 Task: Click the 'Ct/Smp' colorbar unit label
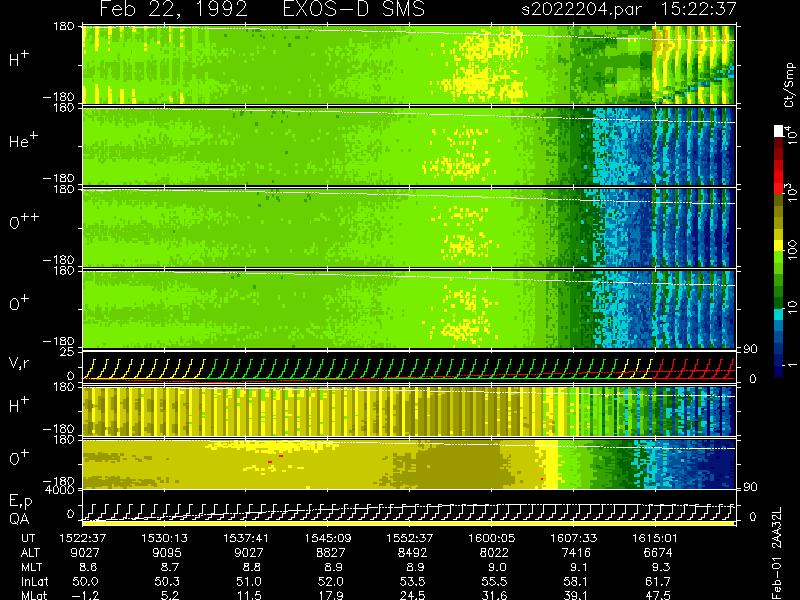pos(790,85)
